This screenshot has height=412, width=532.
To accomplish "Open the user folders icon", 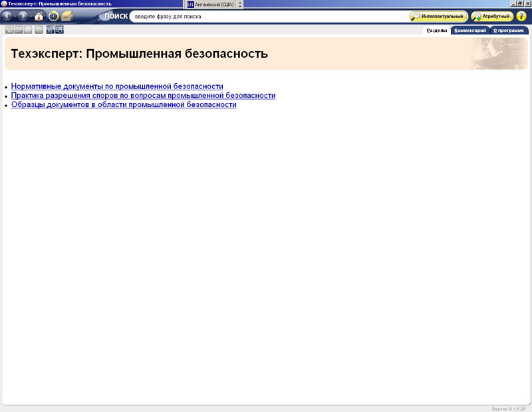I will point(67,16).
